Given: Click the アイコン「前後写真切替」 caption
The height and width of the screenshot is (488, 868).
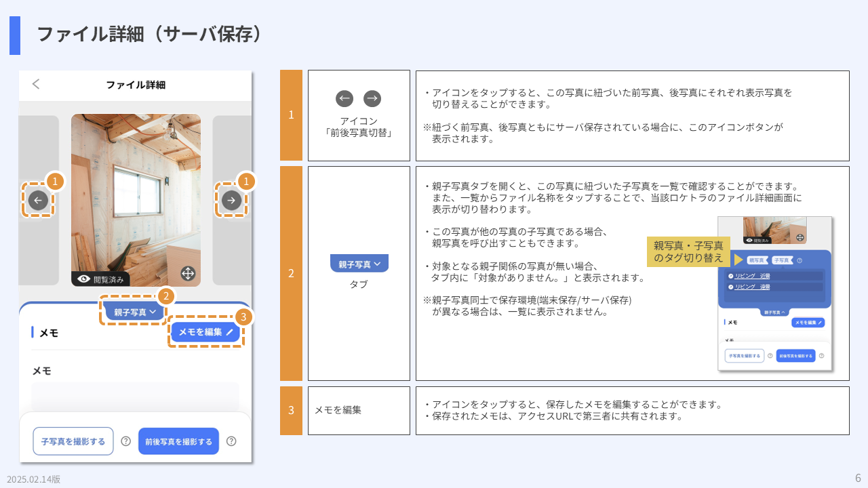Looking at the screenshot, I should [x=359, y=127].
